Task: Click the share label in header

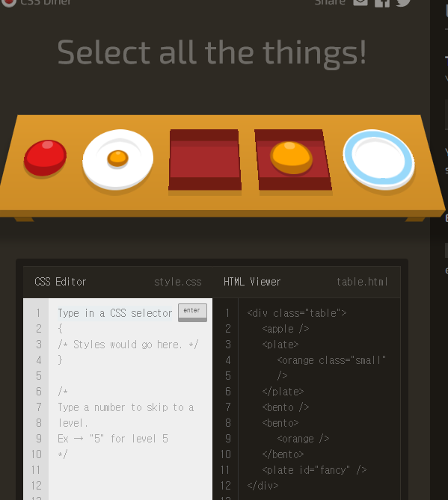Action: click(330, 2)
